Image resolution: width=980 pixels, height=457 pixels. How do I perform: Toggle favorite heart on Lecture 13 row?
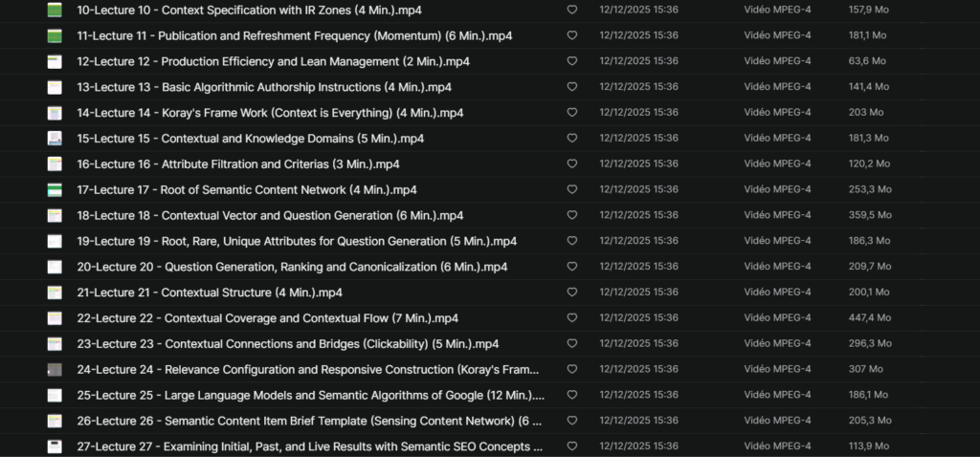tap(572, 87)
